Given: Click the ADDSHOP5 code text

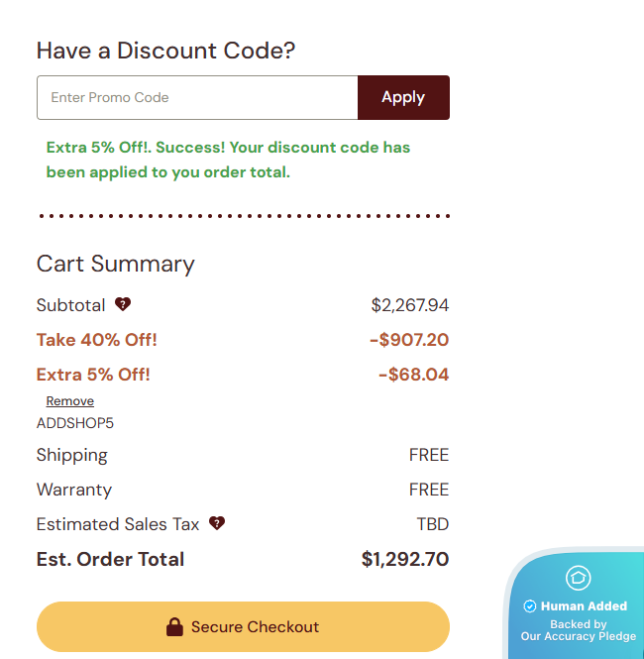Looking at the screenshot, I should click(x=75, y=423).
